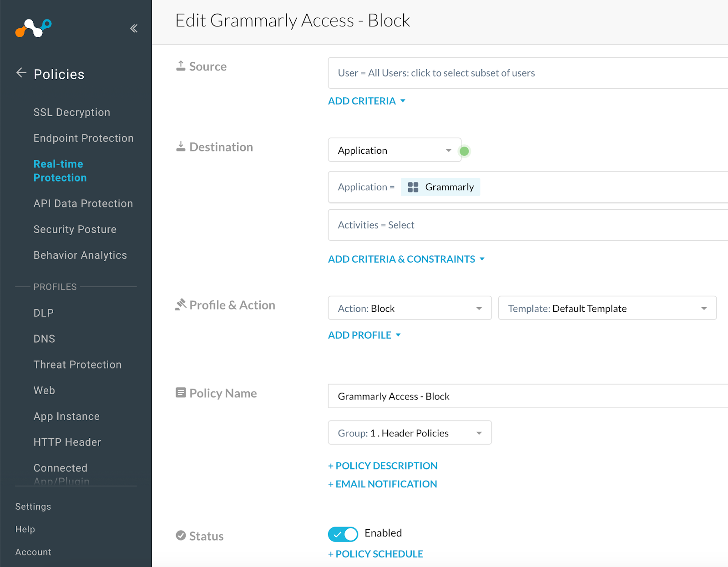Click the Netskope logo icon
This screenshot has width=728, height=567.
[33, 28]
